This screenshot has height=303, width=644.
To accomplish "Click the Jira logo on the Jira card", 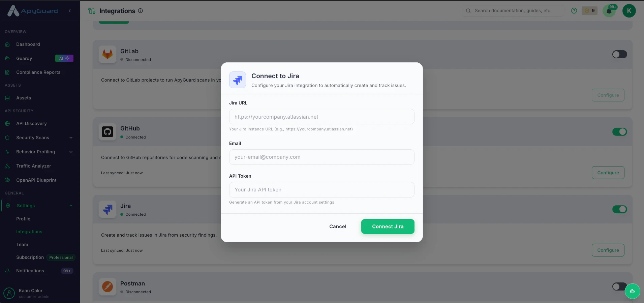I will click(108, 209).
